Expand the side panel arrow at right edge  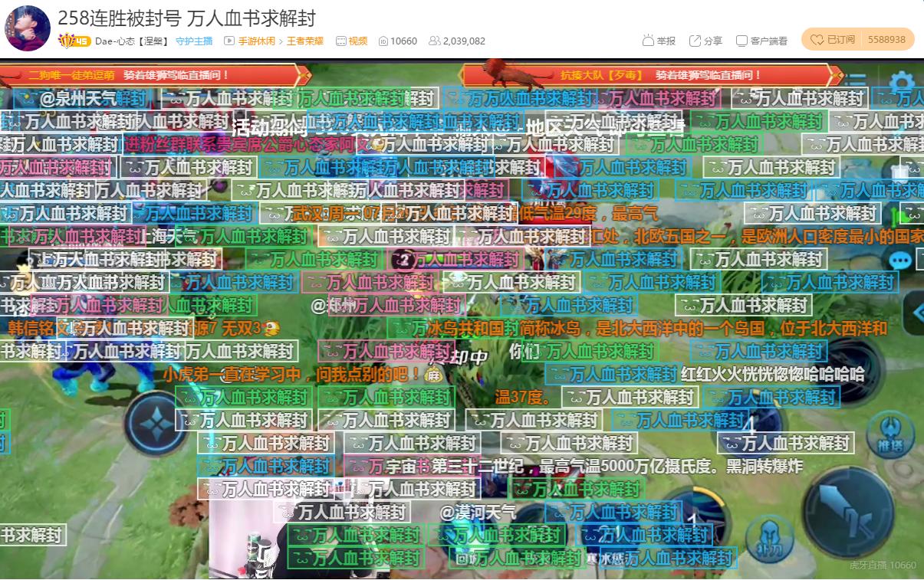click(914, 312)
